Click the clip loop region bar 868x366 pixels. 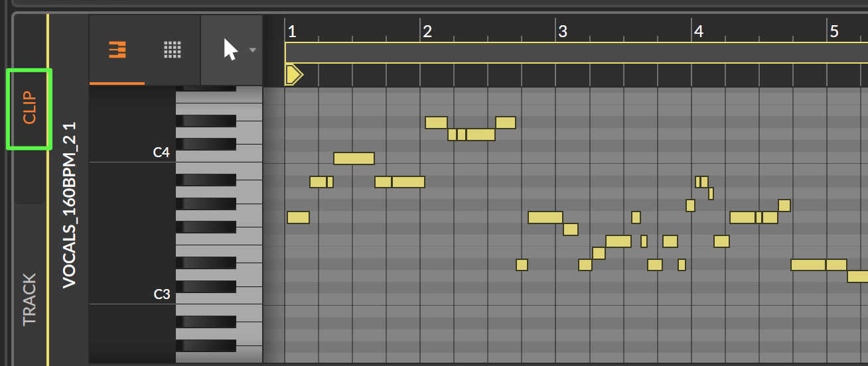[x=576, y=52]
